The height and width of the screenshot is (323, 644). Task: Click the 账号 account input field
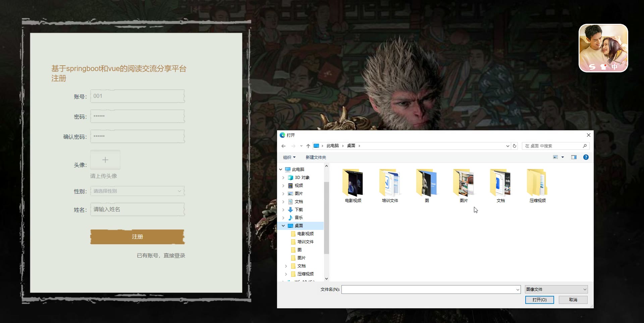138,96
